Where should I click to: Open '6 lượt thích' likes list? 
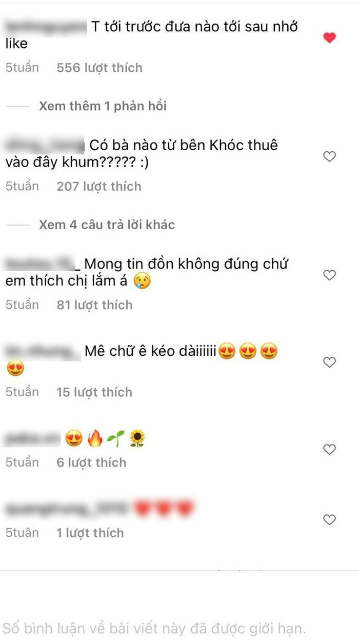point(91,462)
